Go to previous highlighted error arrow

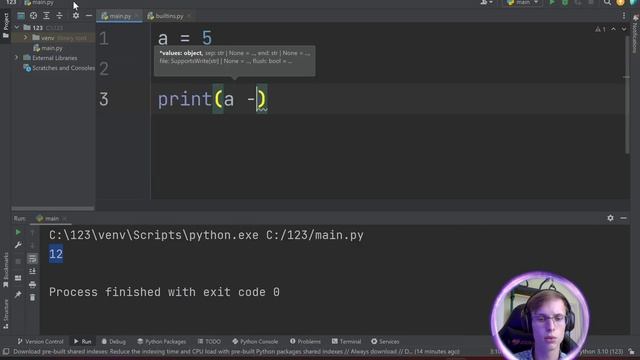[x=613, y=29]
